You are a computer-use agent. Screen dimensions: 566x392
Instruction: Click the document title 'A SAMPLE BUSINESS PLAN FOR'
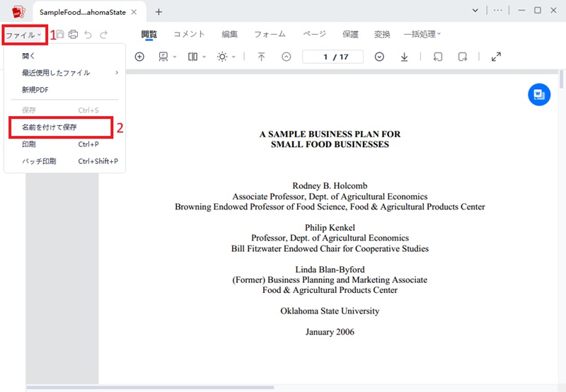[330, 134]
